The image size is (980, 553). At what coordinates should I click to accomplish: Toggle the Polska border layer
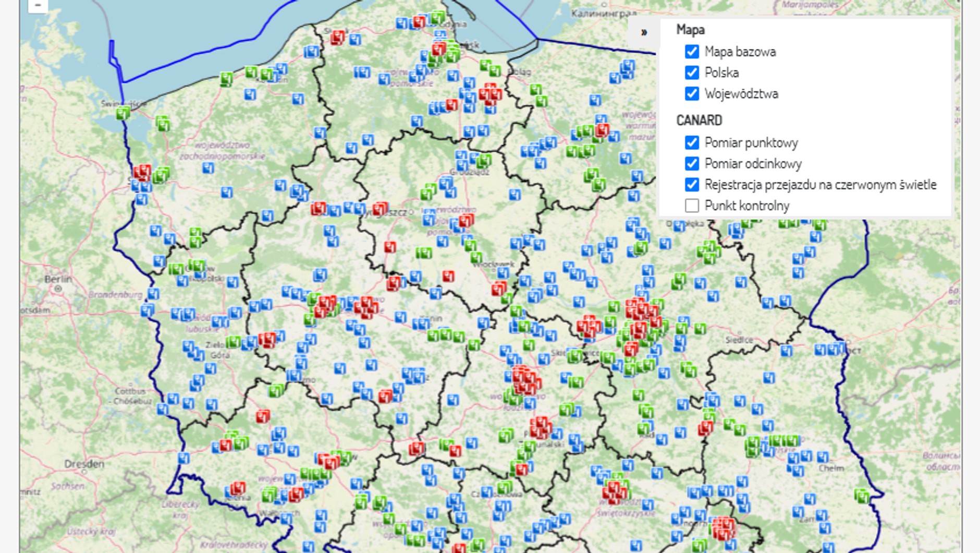(692, 73)
